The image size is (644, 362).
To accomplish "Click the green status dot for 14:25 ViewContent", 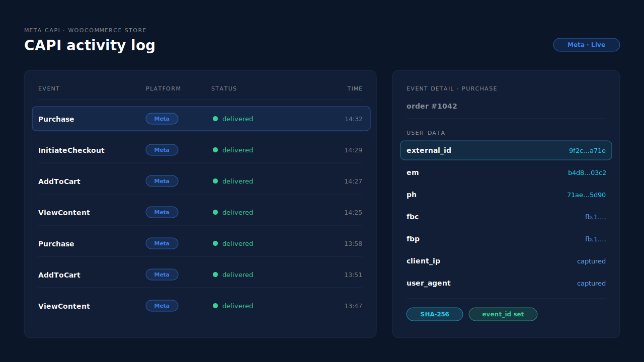I will click(215, 212).
